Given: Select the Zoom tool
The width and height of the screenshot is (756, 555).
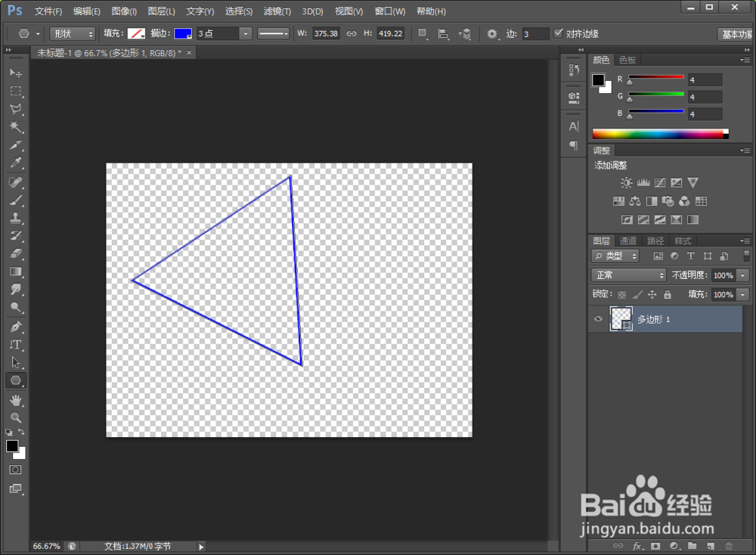Looking at the screenshot, I should (16, 417).
